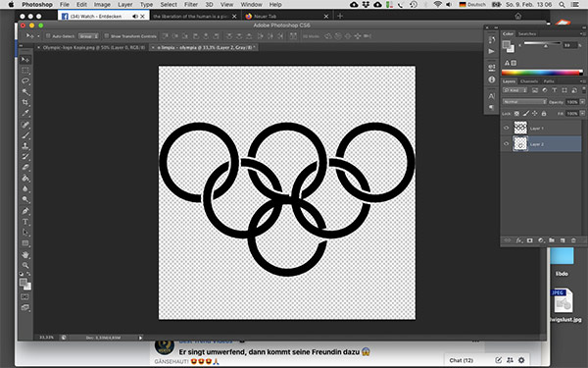Hide Layer 2 with its eye icon

(x=507, y=144)
